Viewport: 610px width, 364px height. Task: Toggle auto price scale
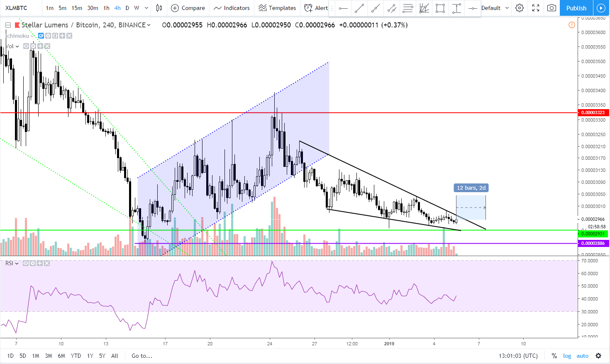(583, 356)
